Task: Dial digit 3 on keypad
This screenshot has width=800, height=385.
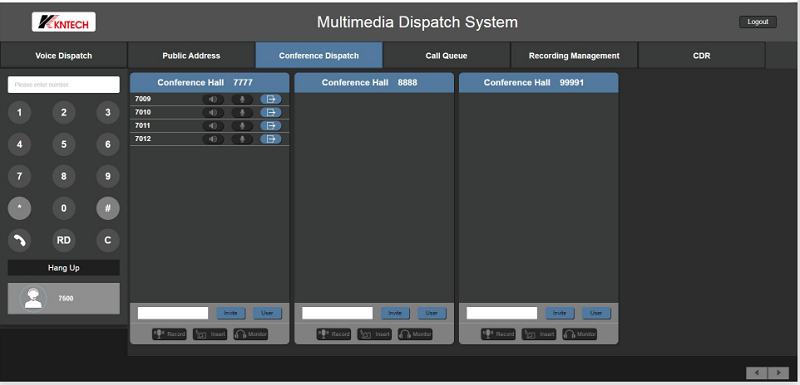Action: 108,113
